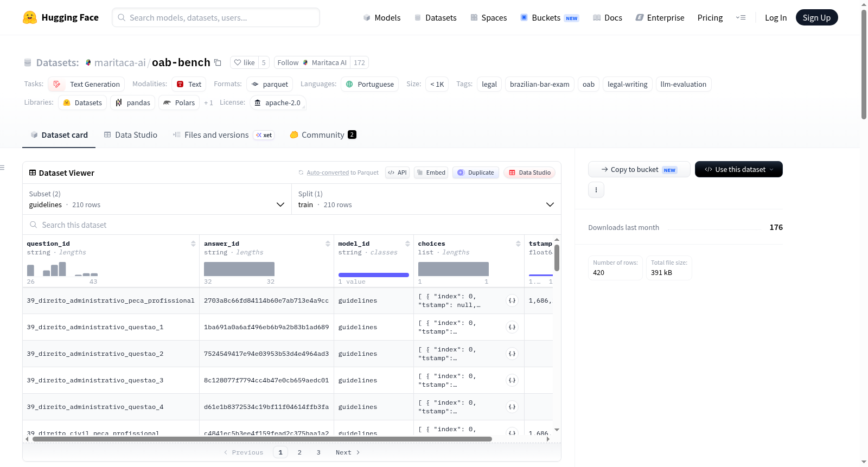
Task: Expand choices JSON for questao_1 row
Action: pos(512,327)
